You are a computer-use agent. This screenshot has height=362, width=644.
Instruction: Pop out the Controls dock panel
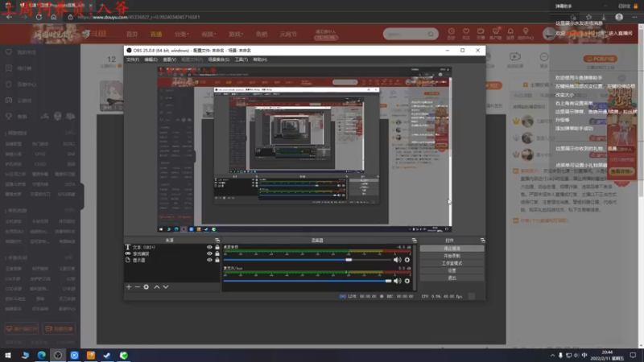click(482, 240)
